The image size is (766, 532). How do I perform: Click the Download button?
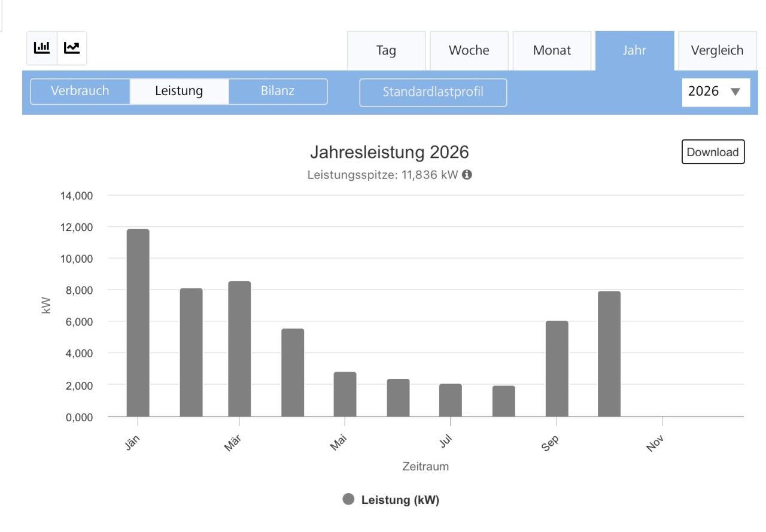[x=713, y=152]
